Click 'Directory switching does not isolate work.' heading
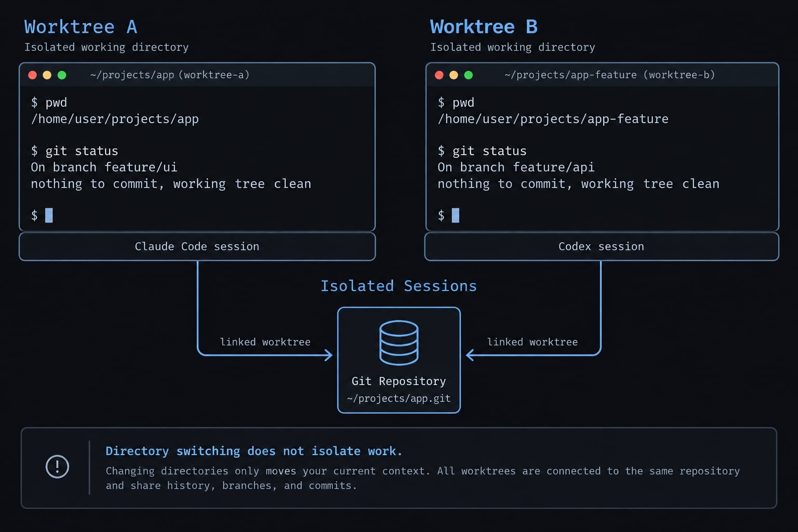The image size is (798, 532). click(254, 451)
